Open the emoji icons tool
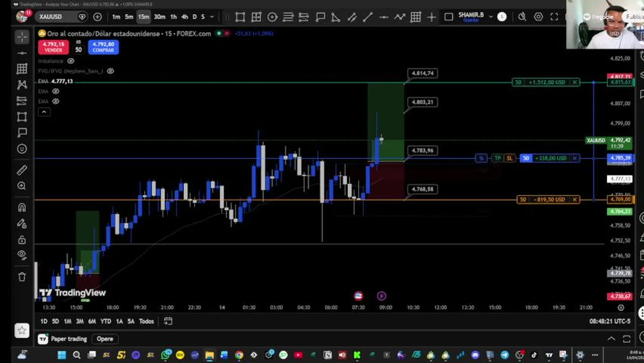Viewport: 644px width, 363px height. pos(22,149)
